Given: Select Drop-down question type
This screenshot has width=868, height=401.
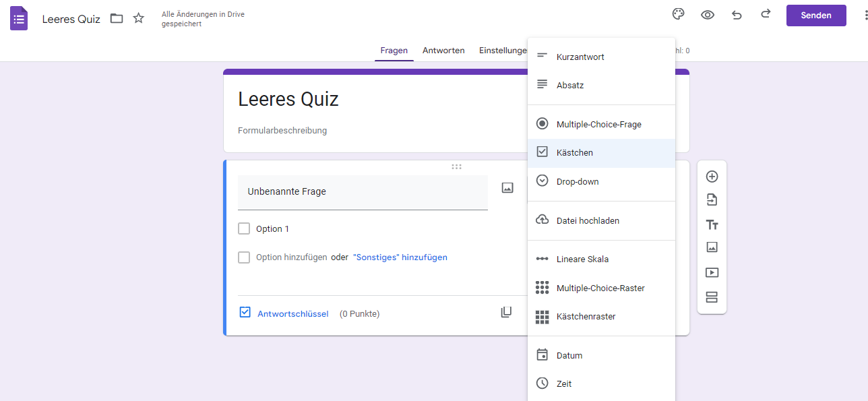Looking at the screenshot, I should pos(578,182).
